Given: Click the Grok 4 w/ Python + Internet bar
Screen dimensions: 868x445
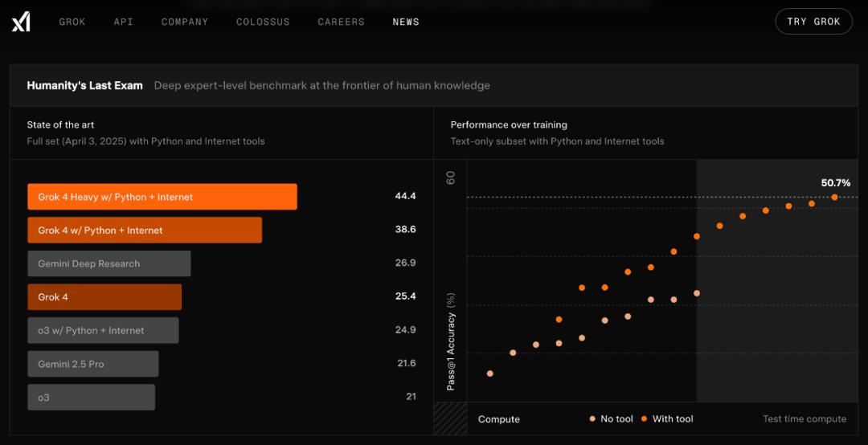Looking at the screenshot, I should pos(145,231).
